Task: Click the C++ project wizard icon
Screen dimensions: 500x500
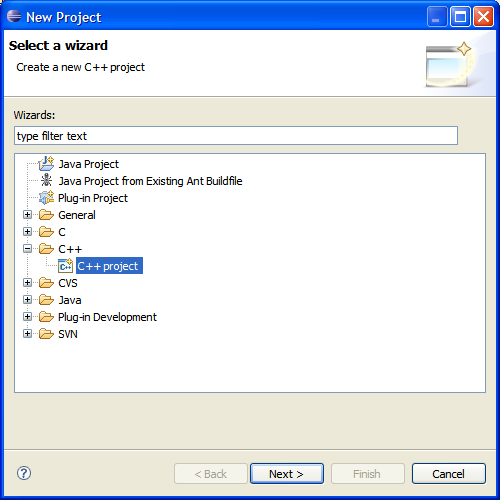Action: coord(65,266)
